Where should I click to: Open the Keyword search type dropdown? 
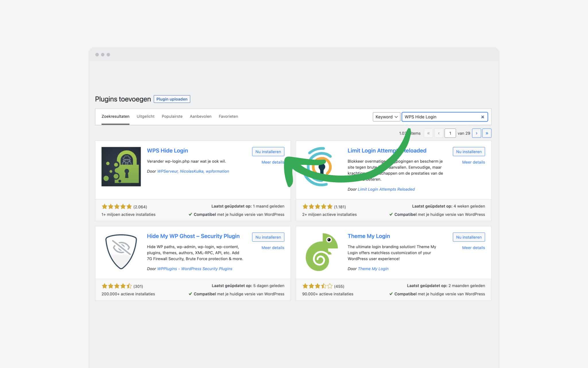click(386, 117)
